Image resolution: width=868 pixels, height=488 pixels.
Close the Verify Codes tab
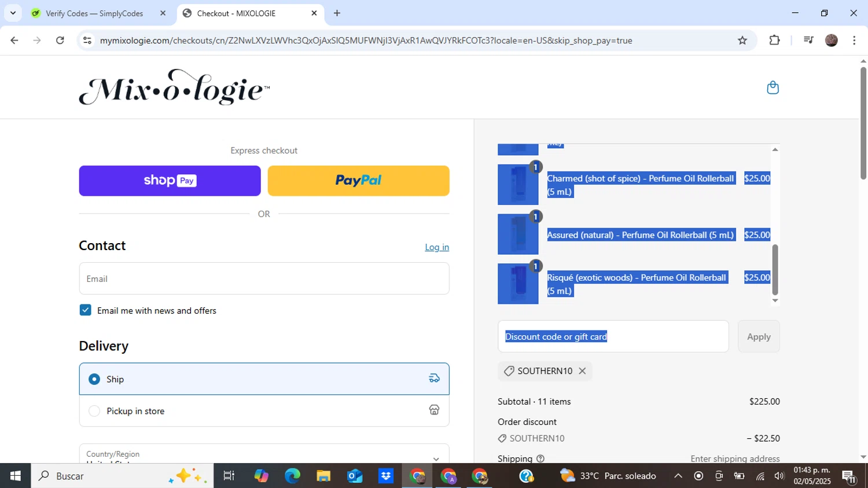(163, 13)
